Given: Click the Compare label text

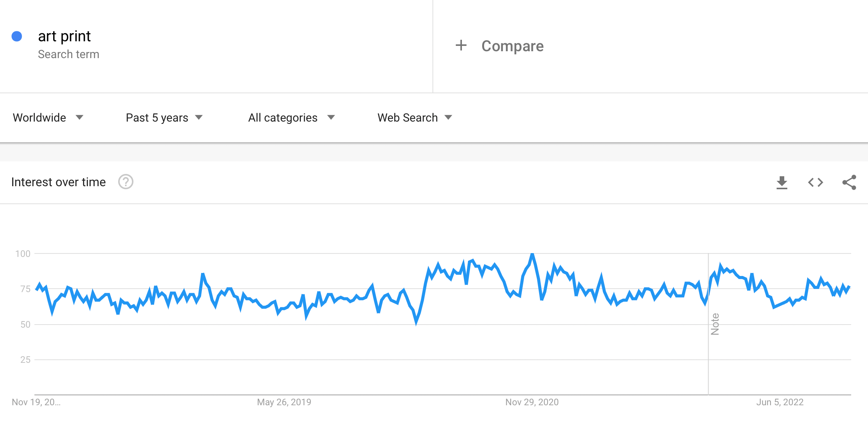Looking at the screenshot, I should point(512,46).
